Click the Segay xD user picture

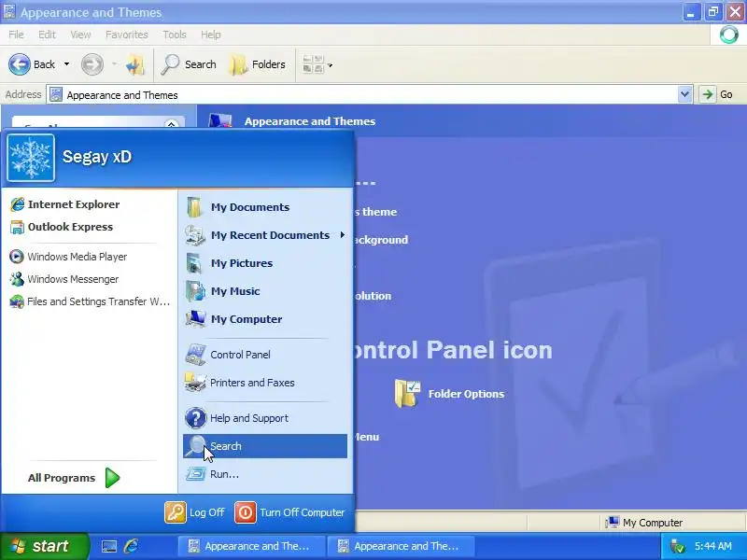click(x=31, y=158)
